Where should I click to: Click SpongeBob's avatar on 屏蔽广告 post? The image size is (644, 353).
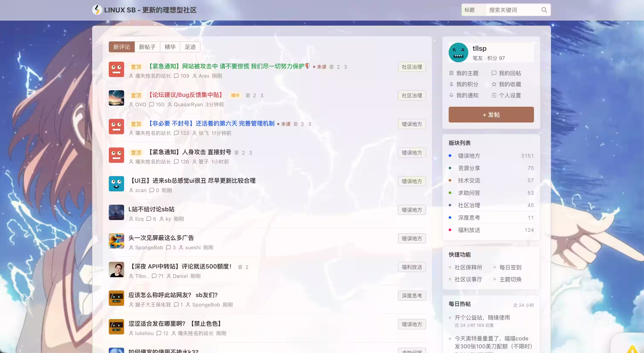[116, 241]
